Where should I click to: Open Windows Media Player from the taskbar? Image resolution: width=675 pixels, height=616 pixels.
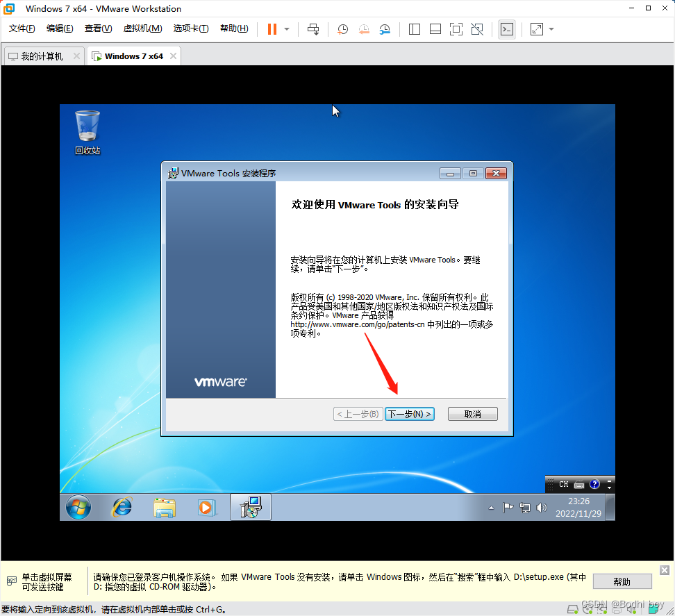(x=206, y=508)
